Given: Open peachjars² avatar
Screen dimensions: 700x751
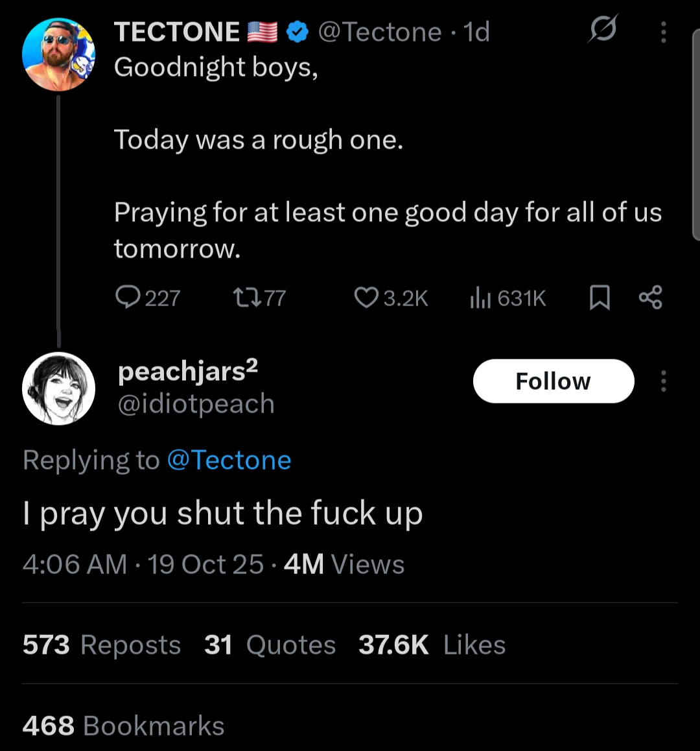Looking at the screenshot, I should coord(58,388).
